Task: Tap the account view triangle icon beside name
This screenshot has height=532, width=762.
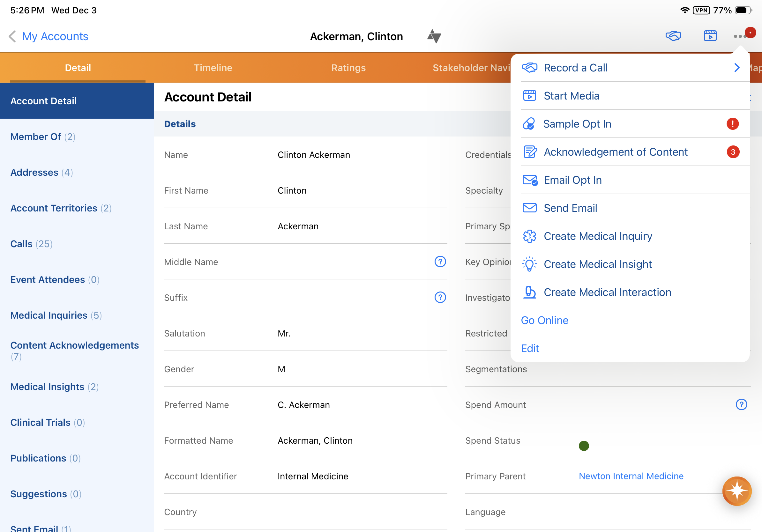Action: [434, 36]
